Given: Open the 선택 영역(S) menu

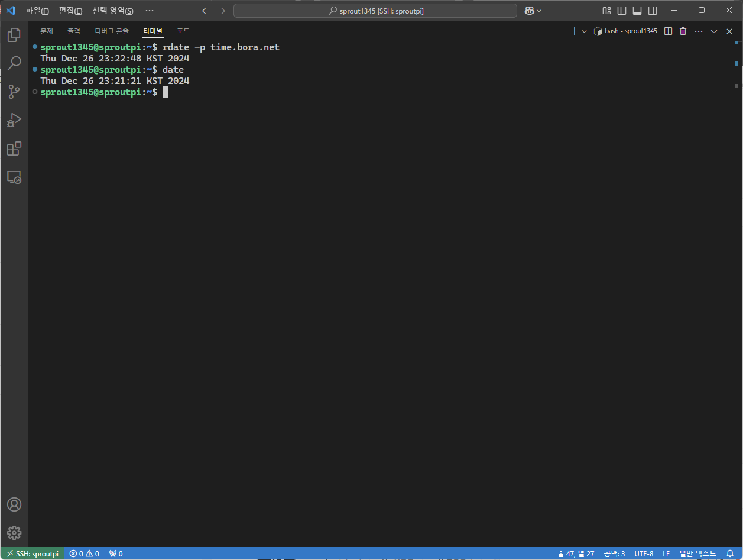Looking at the screenshot, I should [x=113, y=11].
